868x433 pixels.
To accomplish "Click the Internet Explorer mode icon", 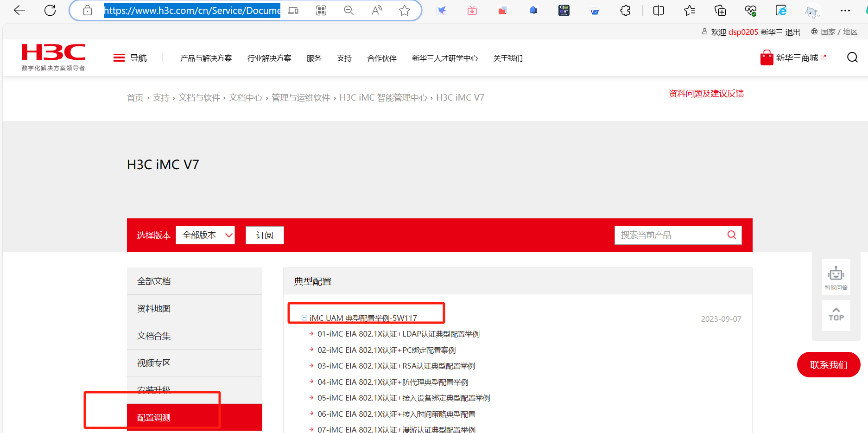I will [781, 10].
